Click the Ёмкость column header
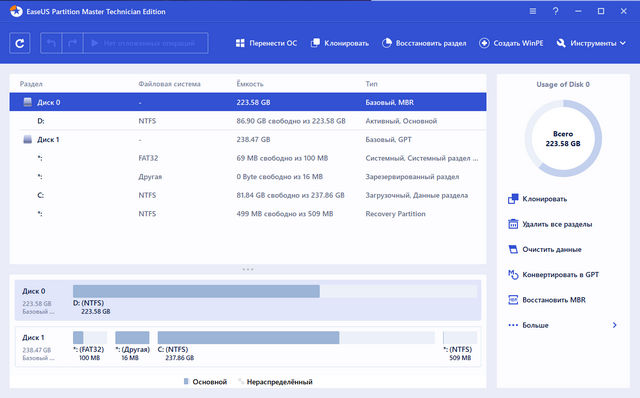This screenshot has width=640, height=398. 250,84
